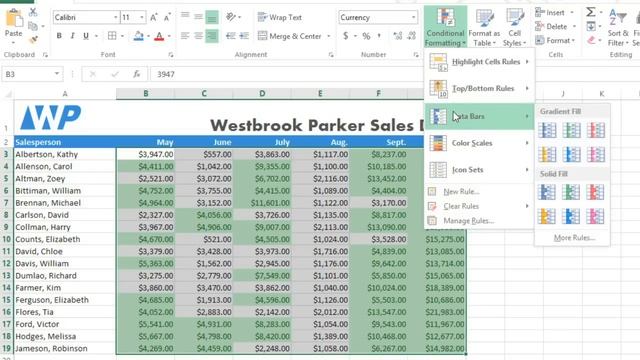This screenshot has height=360, width=640.
Task: Click the AutoSum sigma icon
Action: tap(591, 12)
